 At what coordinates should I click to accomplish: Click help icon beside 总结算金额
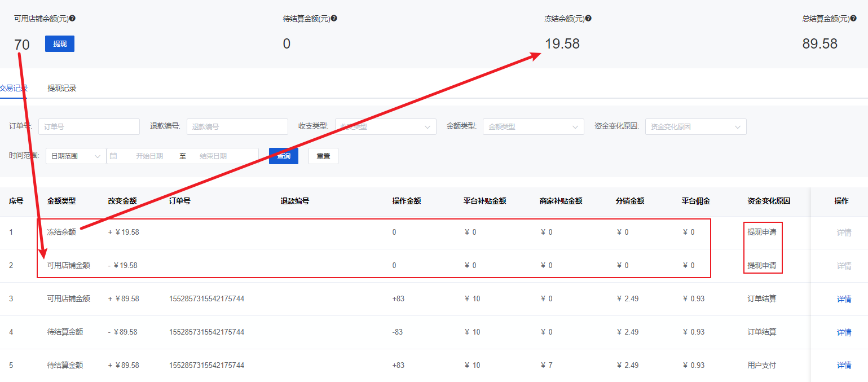tap(853, 19)
